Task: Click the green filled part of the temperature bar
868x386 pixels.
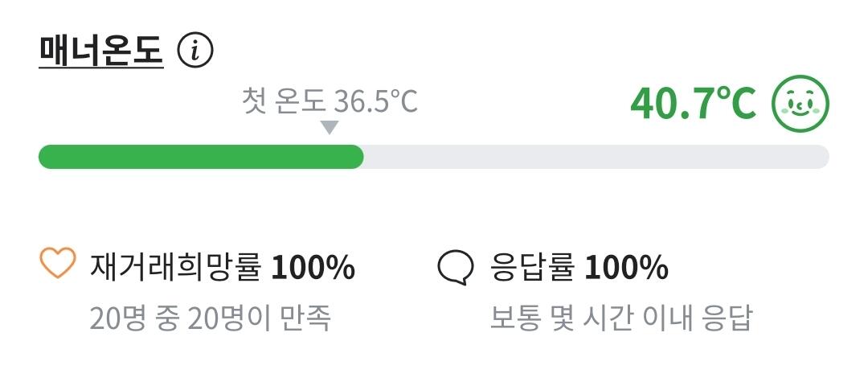Action: [201, 157]
